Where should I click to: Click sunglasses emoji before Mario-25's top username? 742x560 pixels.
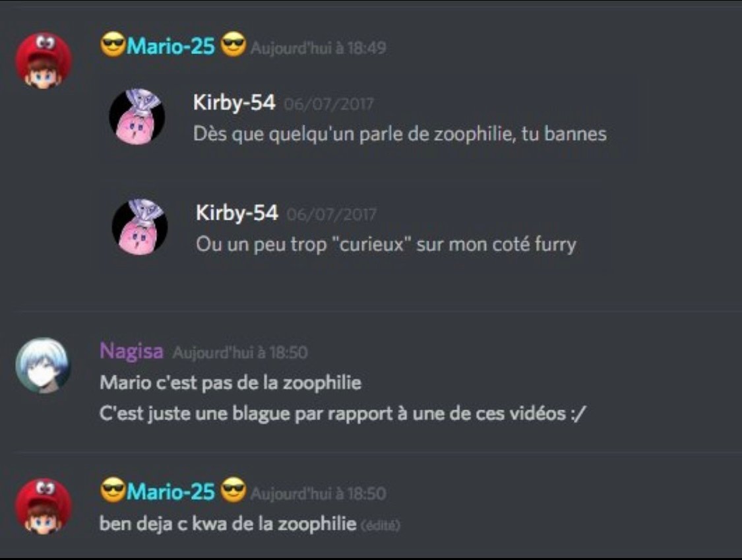[x=113, y=45]
